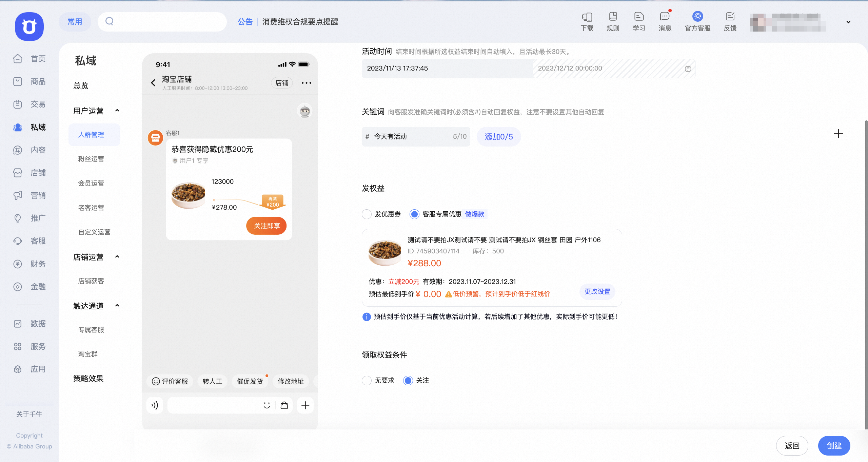Click the 今天有活动 keyword input field
The height and width of the screenshot is (462, 868).
click(416, 137)
